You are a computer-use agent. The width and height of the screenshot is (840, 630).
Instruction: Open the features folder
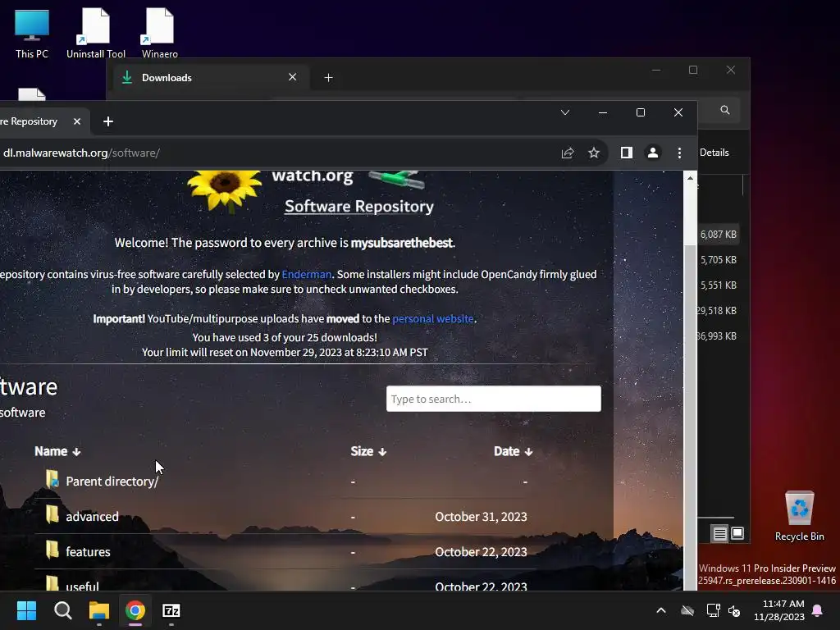88,552
